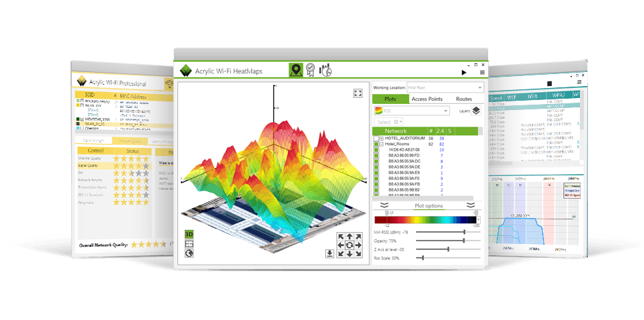Open the site survey map-pin icon in HeatMaps toolbar
This screenshot has height=320, width=644.
coord(296,70)
